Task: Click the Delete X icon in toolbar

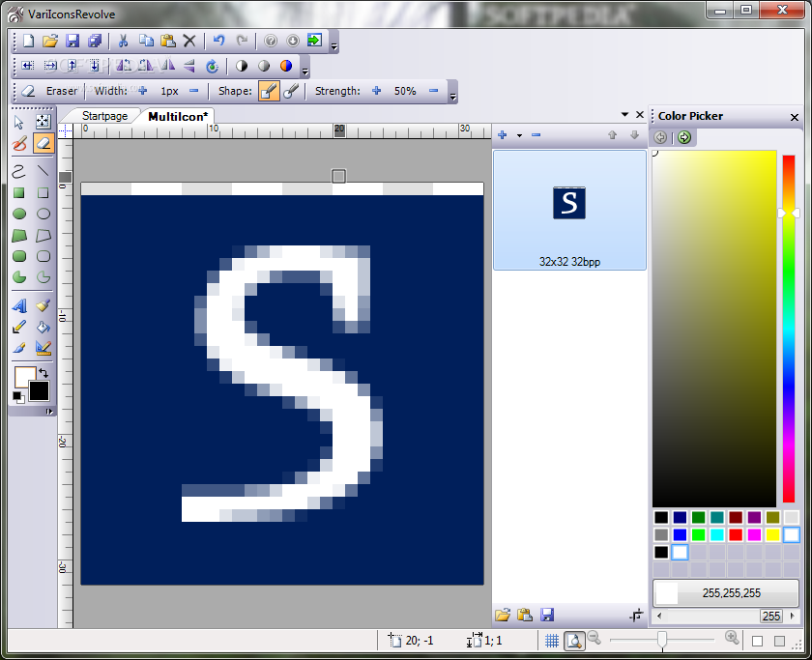Action: [x=189, y=41]
